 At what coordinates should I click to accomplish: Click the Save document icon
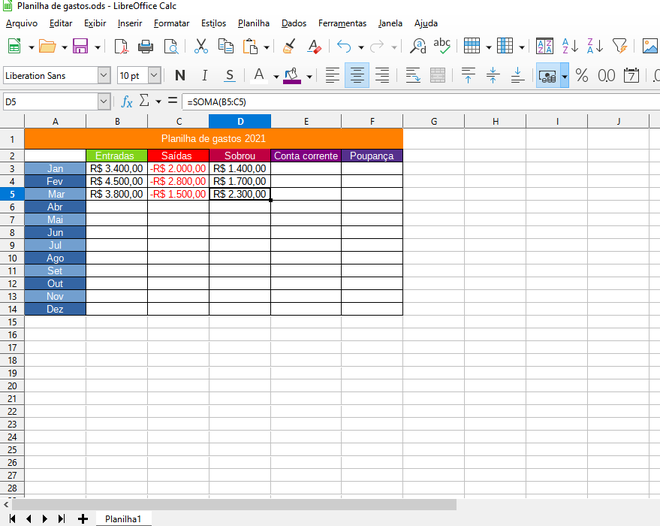click(x=80, y=46)
